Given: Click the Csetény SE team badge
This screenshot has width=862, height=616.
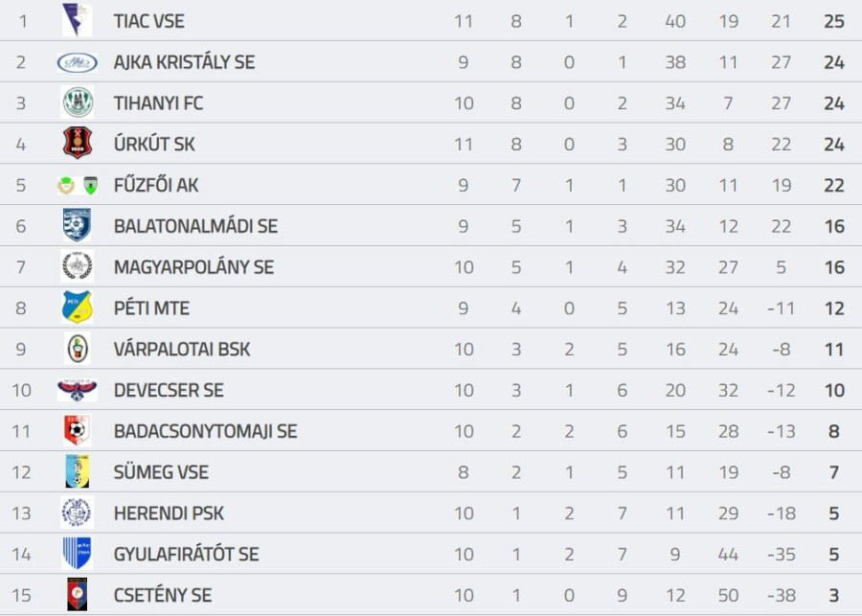Looking at the screenshot, I should coord(77,595).
